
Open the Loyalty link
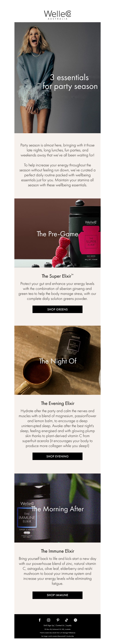pos(69,626)
